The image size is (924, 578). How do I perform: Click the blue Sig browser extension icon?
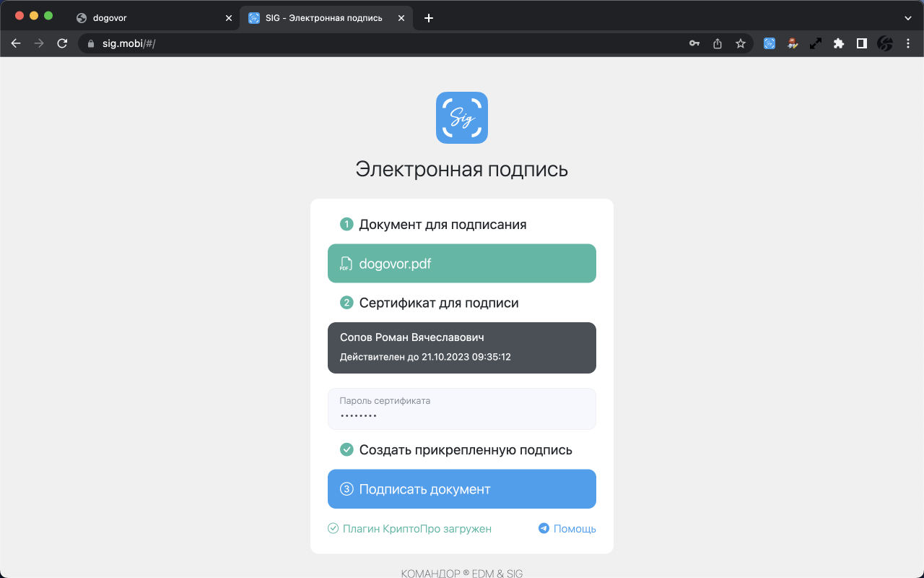tap(769, 43)
